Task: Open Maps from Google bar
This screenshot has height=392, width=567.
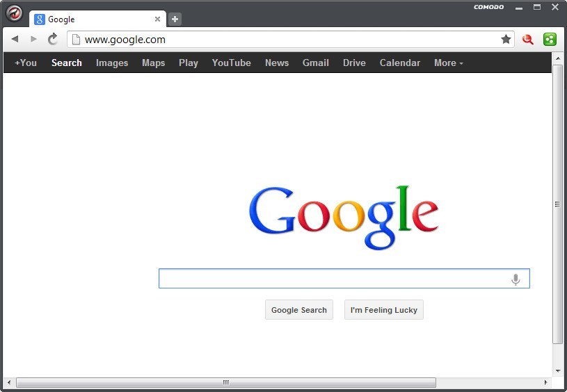Action: pyautogui.click(x=153, y=63)
